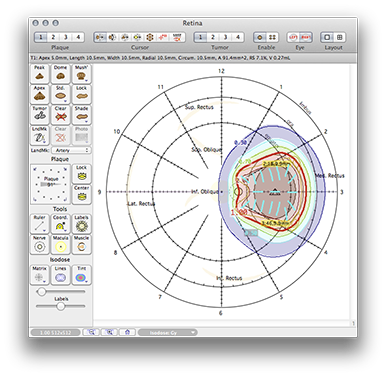Toggle isodose Tint display

point(81,275)
